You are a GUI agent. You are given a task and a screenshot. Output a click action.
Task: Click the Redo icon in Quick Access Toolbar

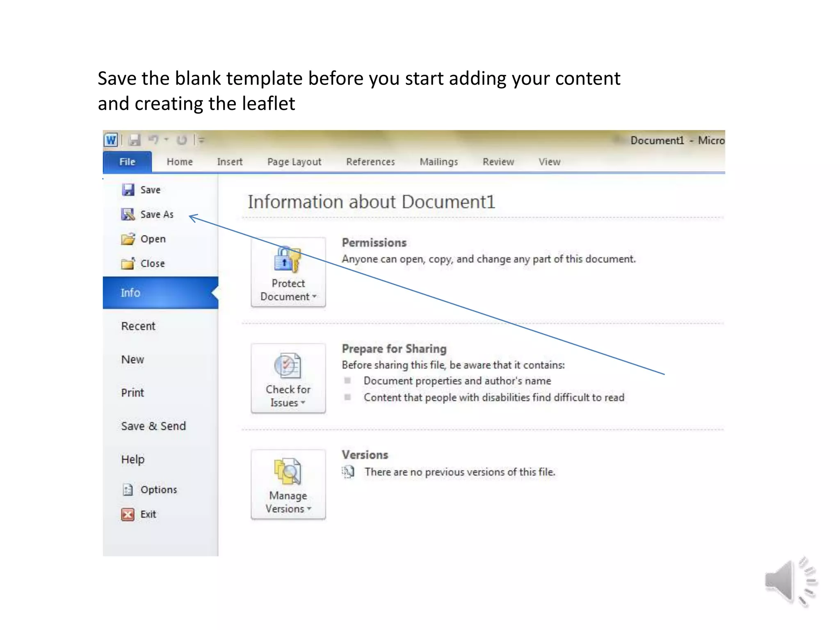(181, 140)
